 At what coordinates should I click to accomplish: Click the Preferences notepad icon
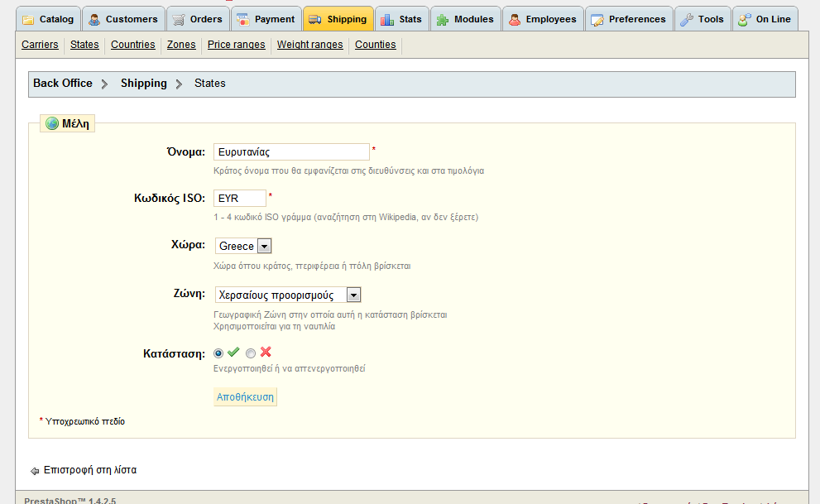597,20
